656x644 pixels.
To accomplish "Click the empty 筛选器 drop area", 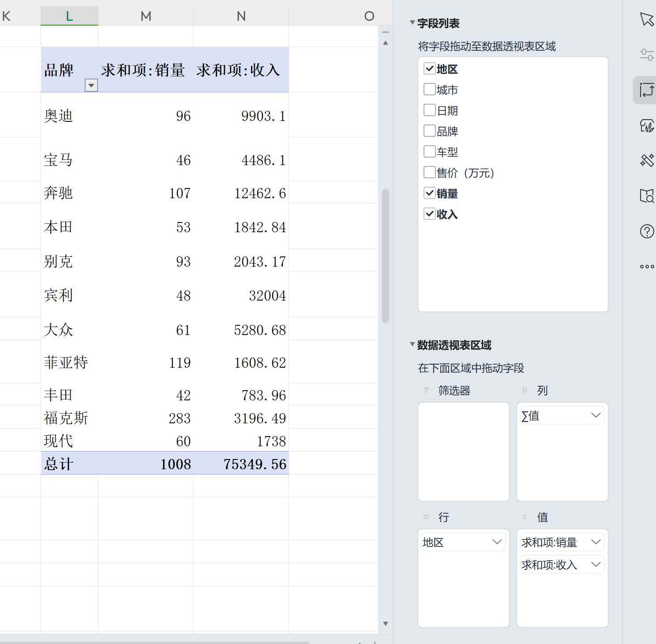I will click(464, 452).
